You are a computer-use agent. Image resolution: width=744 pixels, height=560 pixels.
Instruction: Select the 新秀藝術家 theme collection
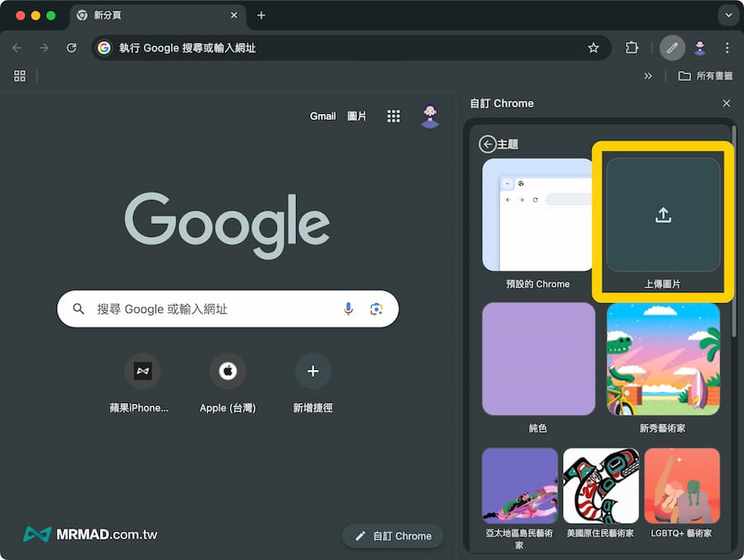point(663,359)
